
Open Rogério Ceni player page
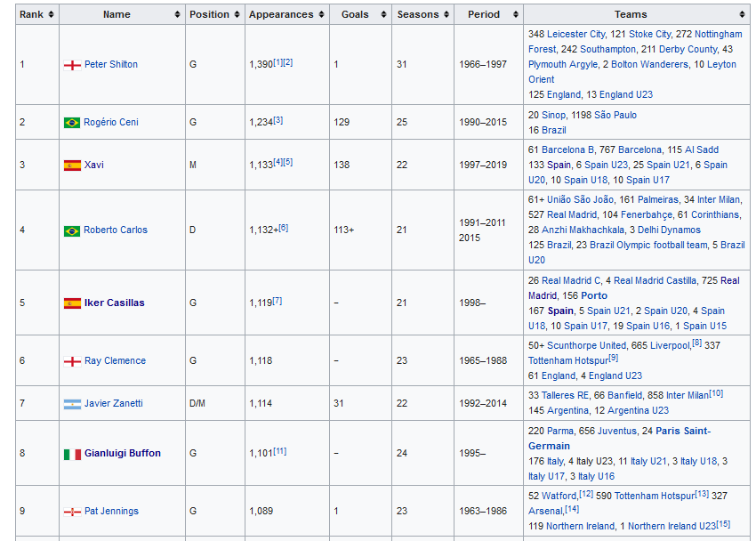[x=111, y=122]
